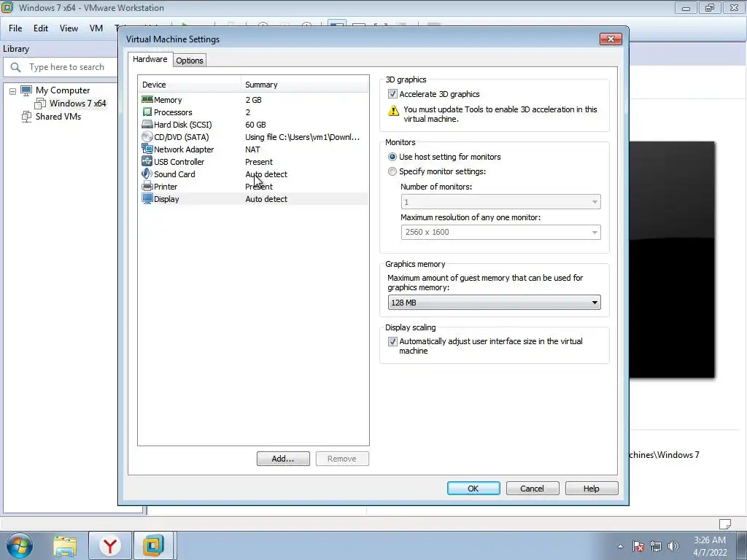Click the Summary column header

tap(304, 85)
